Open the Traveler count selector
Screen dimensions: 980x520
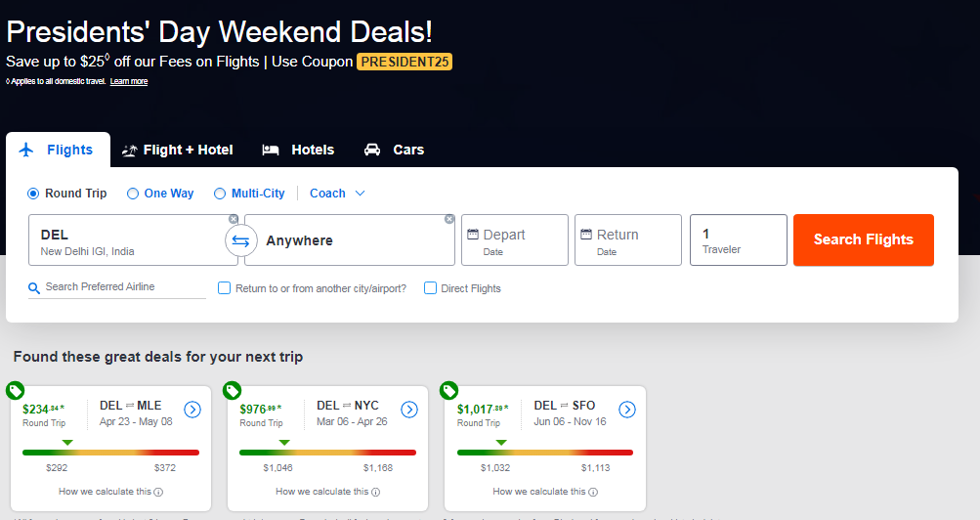738,240
